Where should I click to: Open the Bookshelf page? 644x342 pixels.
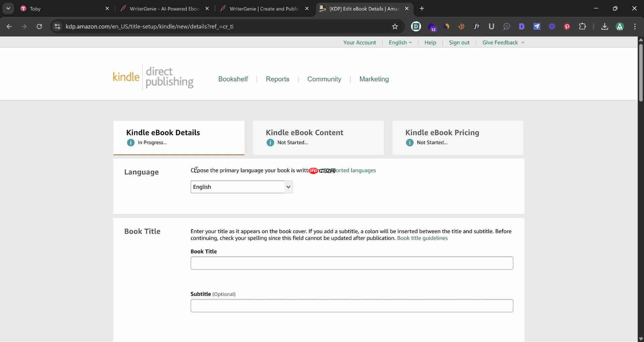point(233,79)
